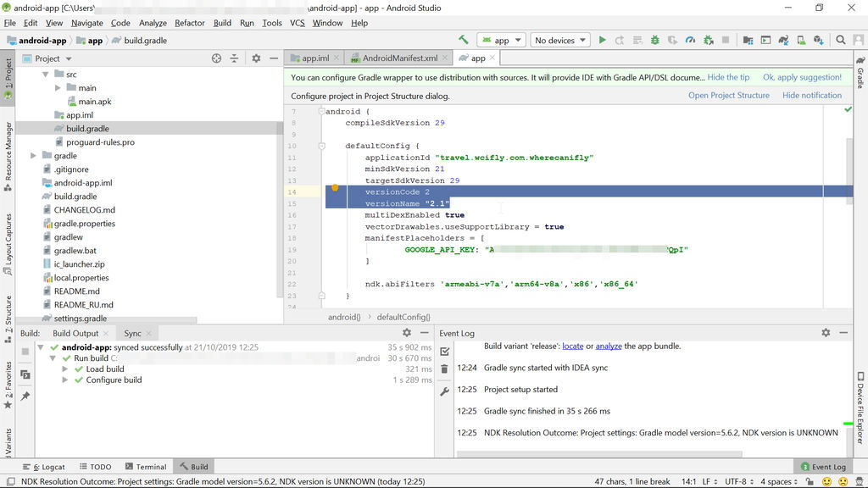Viewport: 868px width, 488px height.
Task: Open the Android Profiler gauge icon
Action: 690,40
